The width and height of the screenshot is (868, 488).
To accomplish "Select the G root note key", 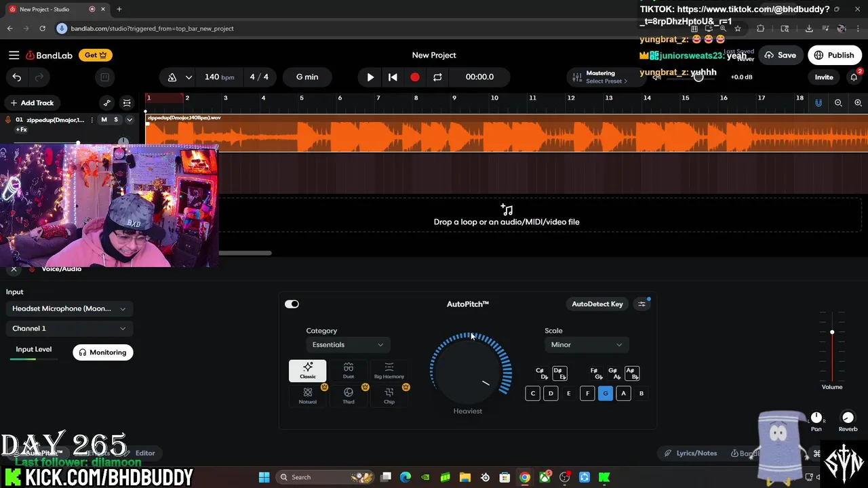I will pyautogui.click(x=606, y=393).
